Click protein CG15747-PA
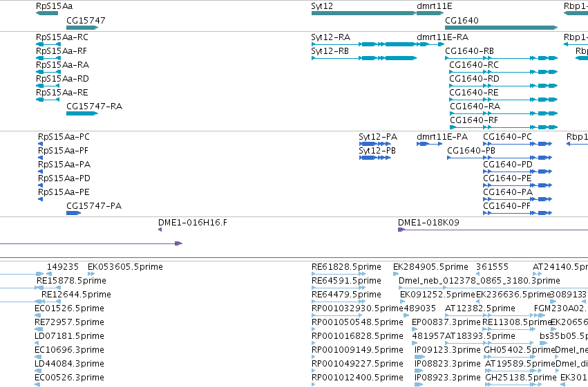The image size is (588, 388). click(x=94, y=206)
